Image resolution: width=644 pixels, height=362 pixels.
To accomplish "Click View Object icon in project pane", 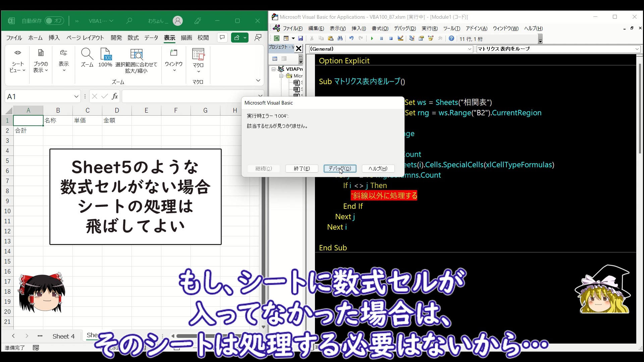I will [284, 59].
